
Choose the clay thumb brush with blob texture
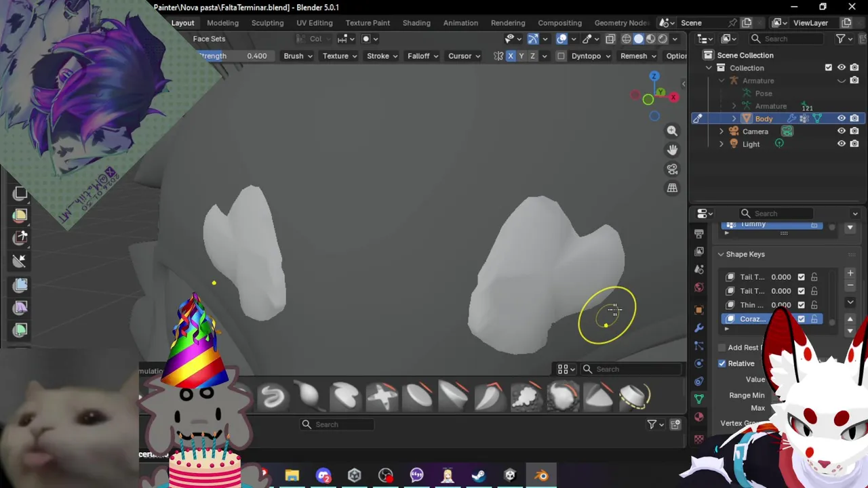tap(527, 396)
